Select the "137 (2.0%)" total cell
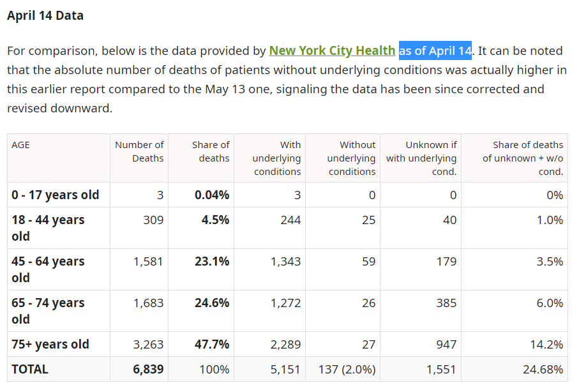579x392 pixels. (x=347, y=369)
